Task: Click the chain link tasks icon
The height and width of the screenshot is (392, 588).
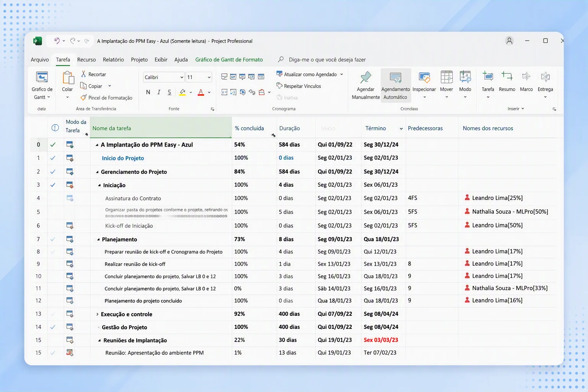Action: (252, 92)
